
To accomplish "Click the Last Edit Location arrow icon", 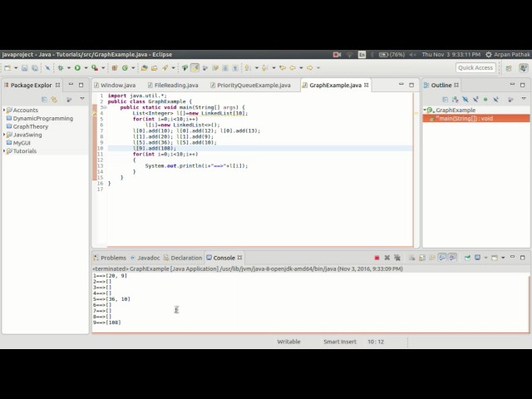I will [x=283, y=68].
